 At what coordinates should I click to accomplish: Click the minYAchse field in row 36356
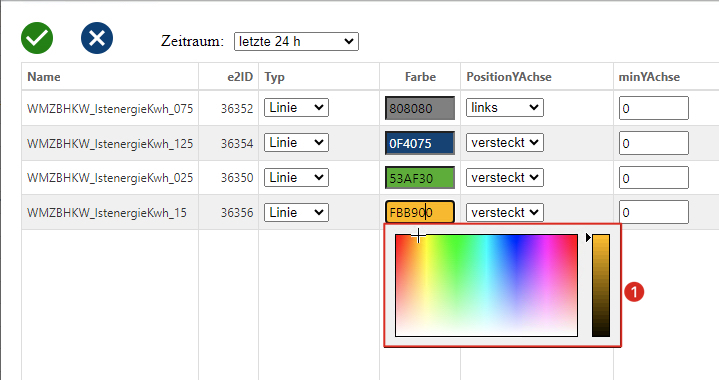pos(653,212)
